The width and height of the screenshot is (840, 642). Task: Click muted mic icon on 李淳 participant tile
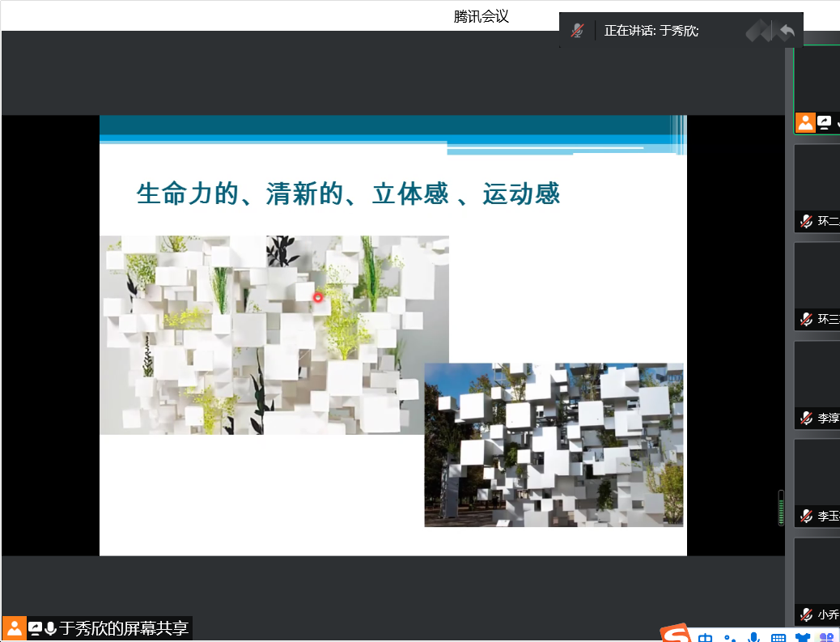coord(806,418)
